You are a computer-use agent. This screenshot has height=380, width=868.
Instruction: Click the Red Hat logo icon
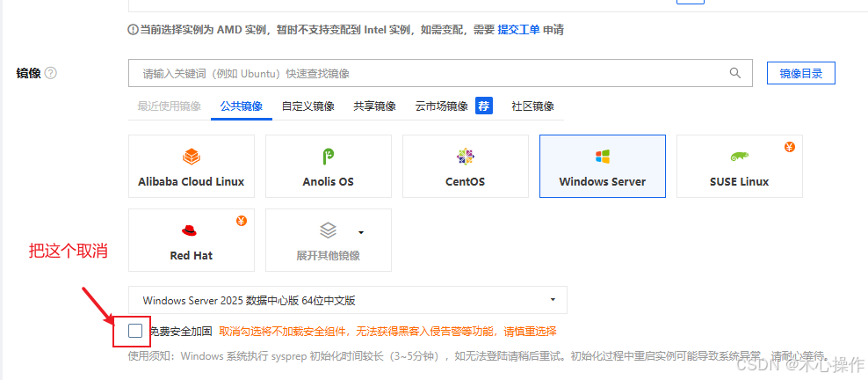[x=191, y=230]
